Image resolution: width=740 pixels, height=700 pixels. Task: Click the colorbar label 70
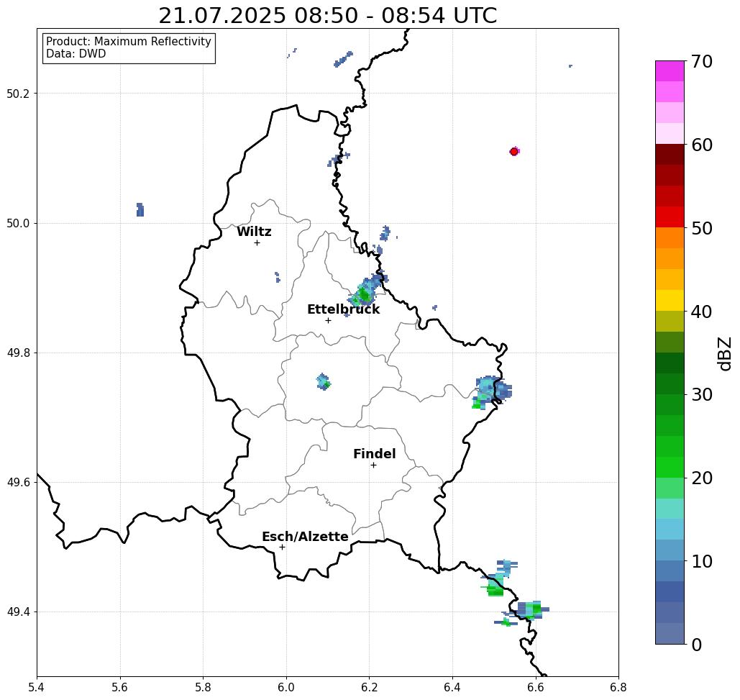click(x=701, y=61)
